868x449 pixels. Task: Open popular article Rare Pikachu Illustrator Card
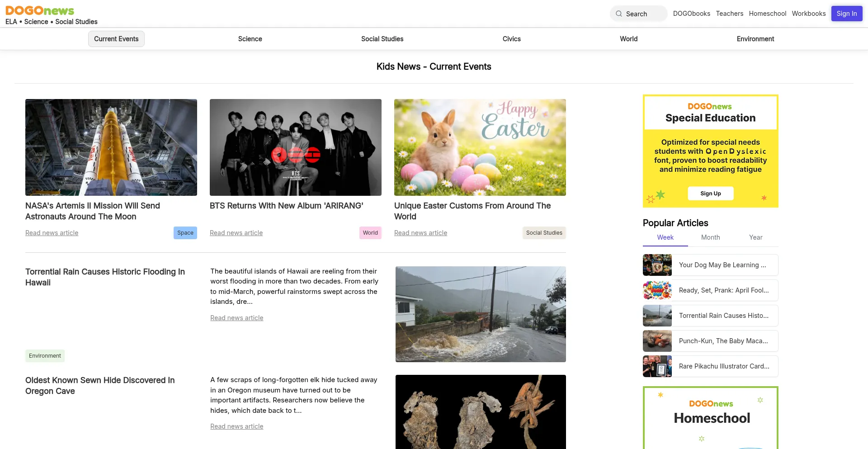[x=724, y=366]
